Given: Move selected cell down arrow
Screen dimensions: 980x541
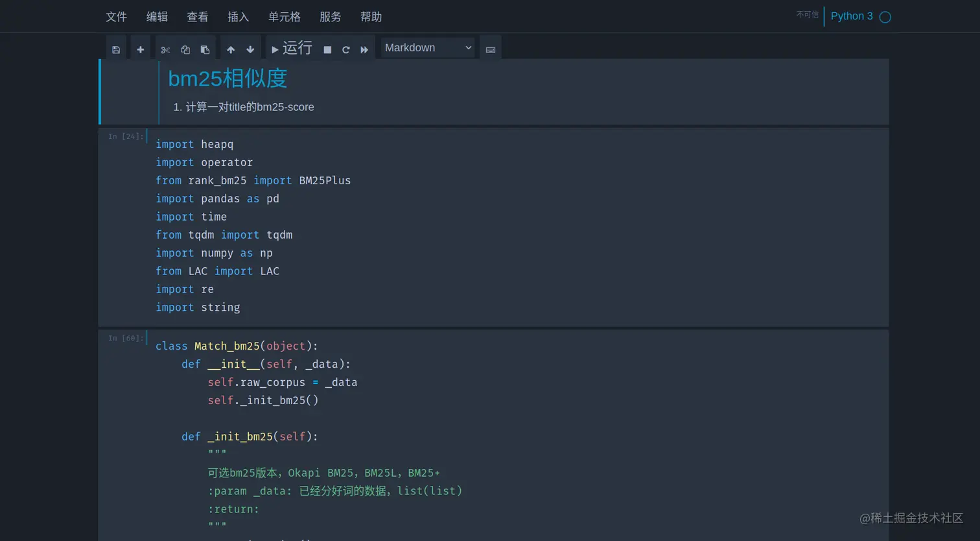Looking at the screenshot, I should 250,49.
